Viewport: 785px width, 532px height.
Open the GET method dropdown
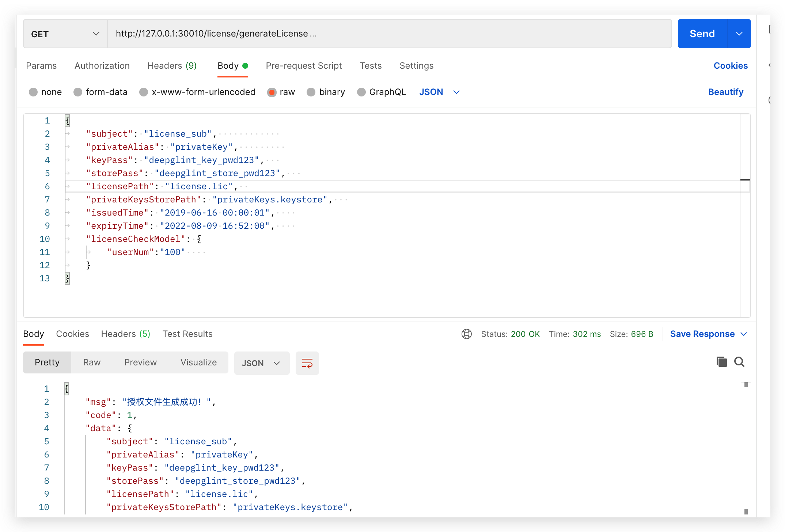point(65,34)
